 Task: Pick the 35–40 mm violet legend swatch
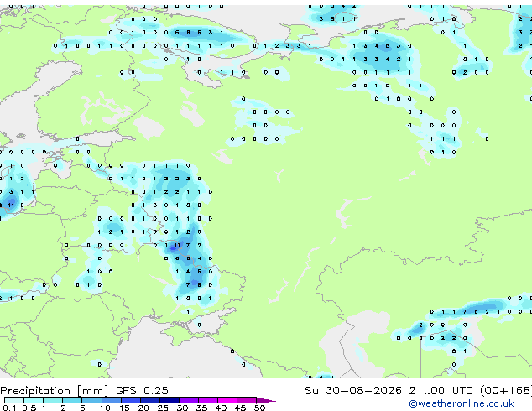click(208, 400)
